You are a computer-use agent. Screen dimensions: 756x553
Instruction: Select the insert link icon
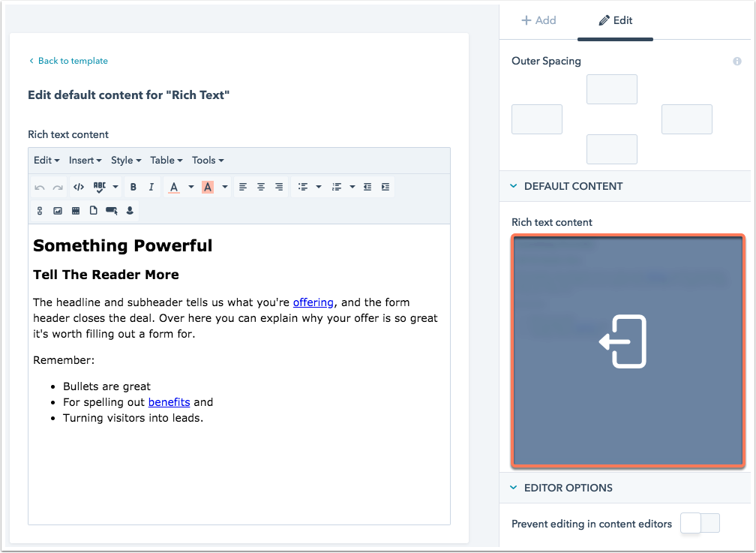point(39,210)
